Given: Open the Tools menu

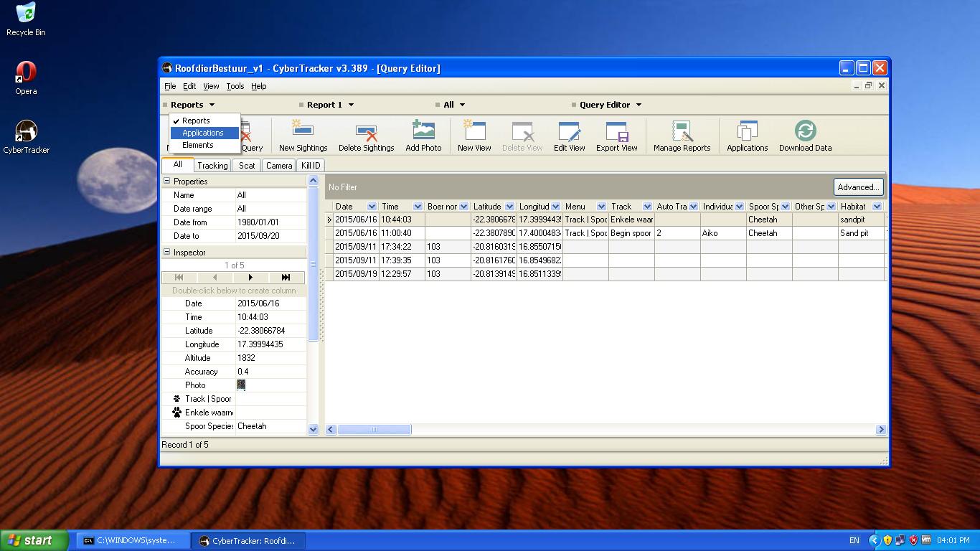Looking at the screenshot, I should [x=235, y=86].
